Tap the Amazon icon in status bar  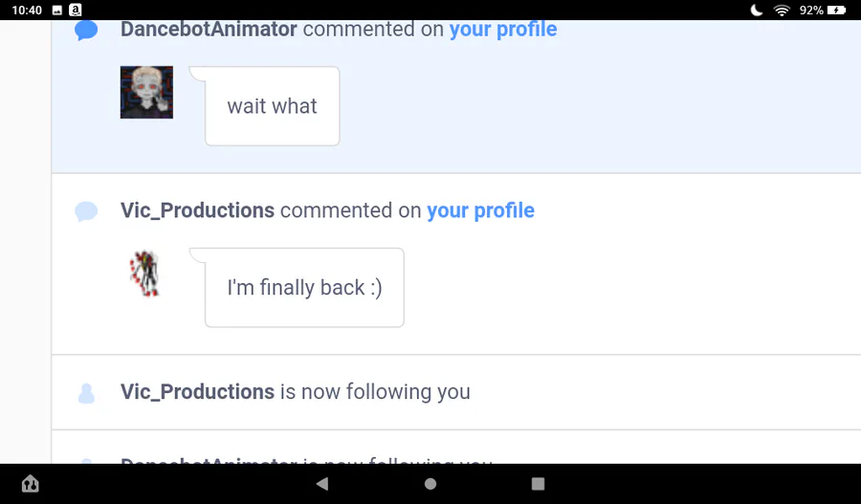(74, 10)
